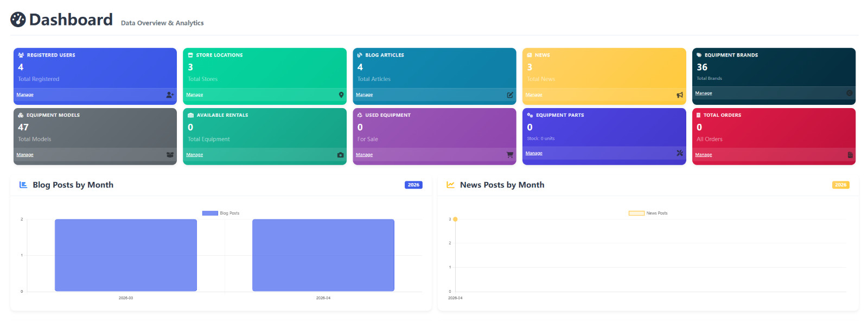Toggle the Blog Posts legend swatch
The image size is (868, 321).
pos(210,213)
